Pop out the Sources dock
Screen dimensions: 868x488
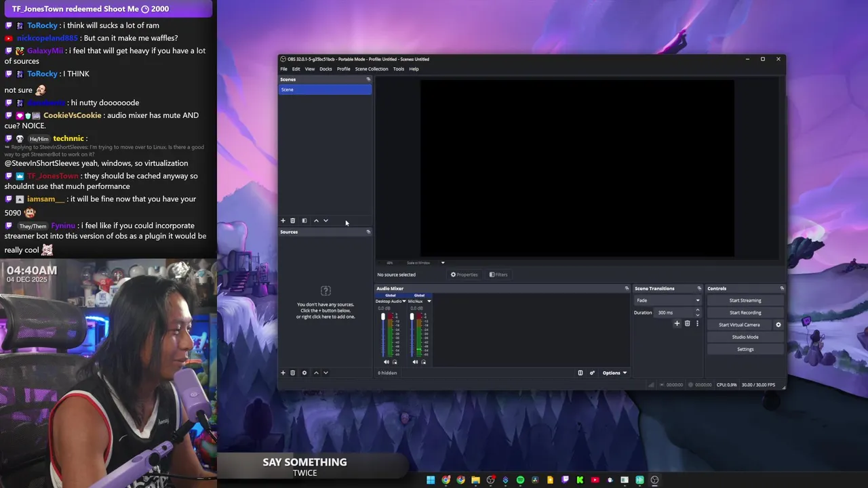pos(368,232)
